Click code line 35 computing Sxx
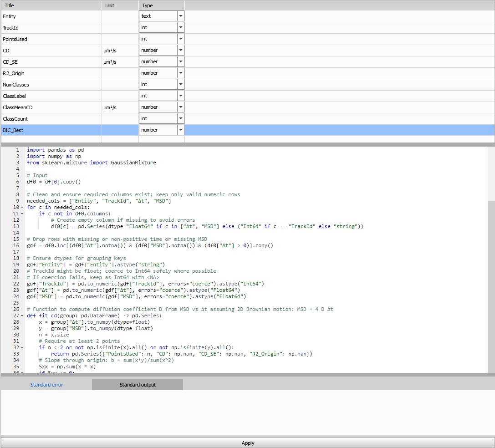The height and width of the screenshot is (448, 495). 67,367
